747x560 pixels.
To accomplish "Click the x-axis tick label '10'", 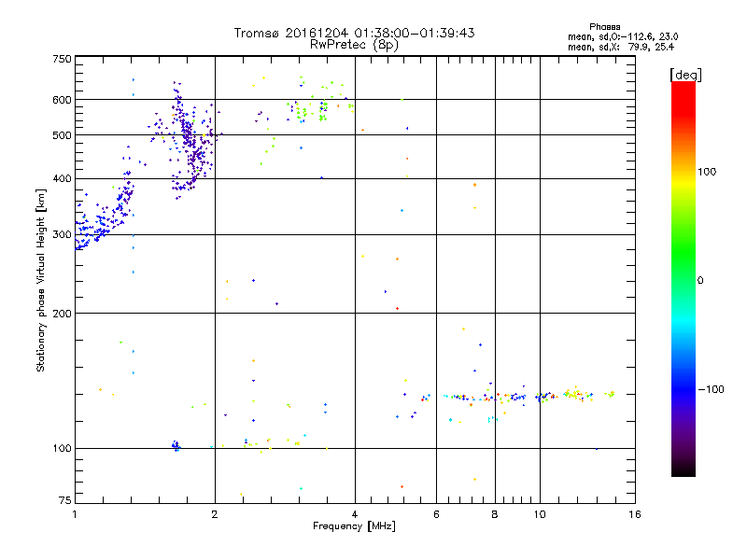I will (x=540, y=514).
